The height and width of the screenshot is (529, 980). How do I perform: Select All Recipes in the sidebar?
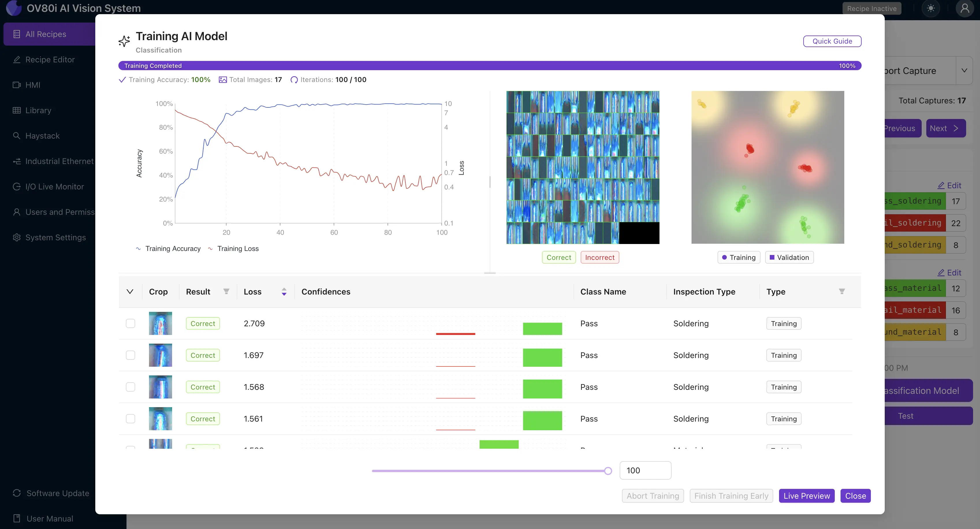coord(45,34)
